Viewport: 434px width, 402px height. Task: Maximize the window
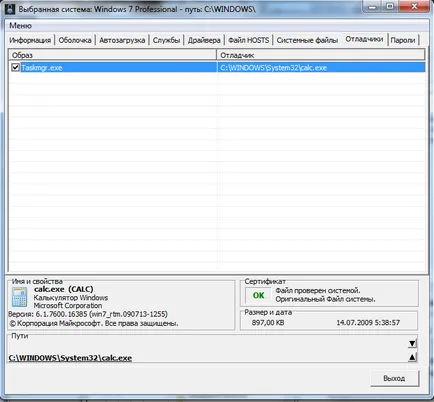(x=389, y=7)
